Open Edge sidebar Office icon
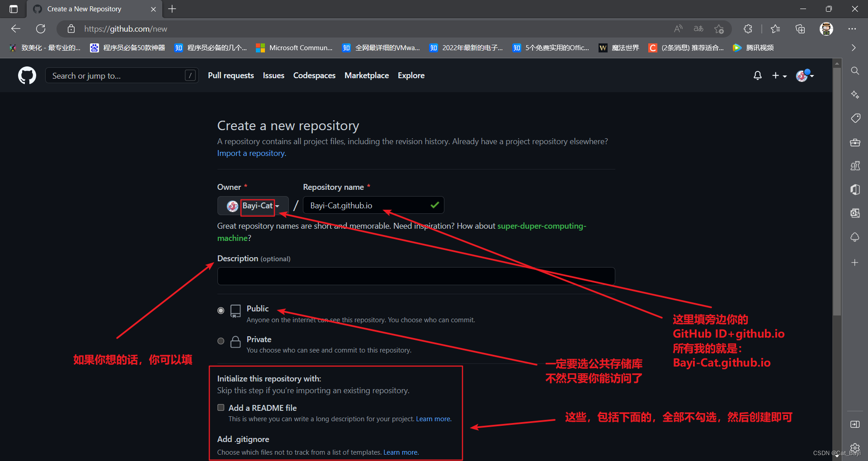Image resolution: width=868 pixels, height=461 pixels. click(x=855, y=190)
